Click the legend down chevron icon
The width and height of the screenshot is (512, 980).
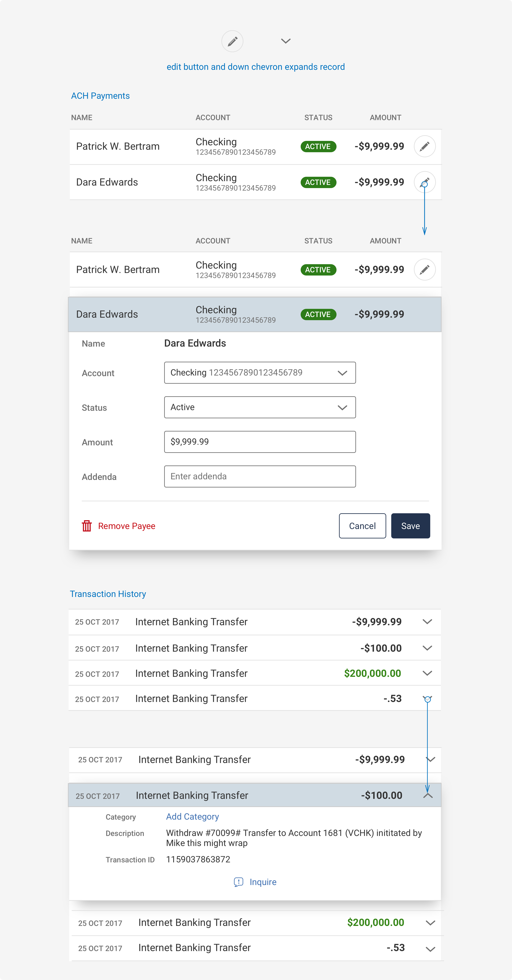coord(286,41)
